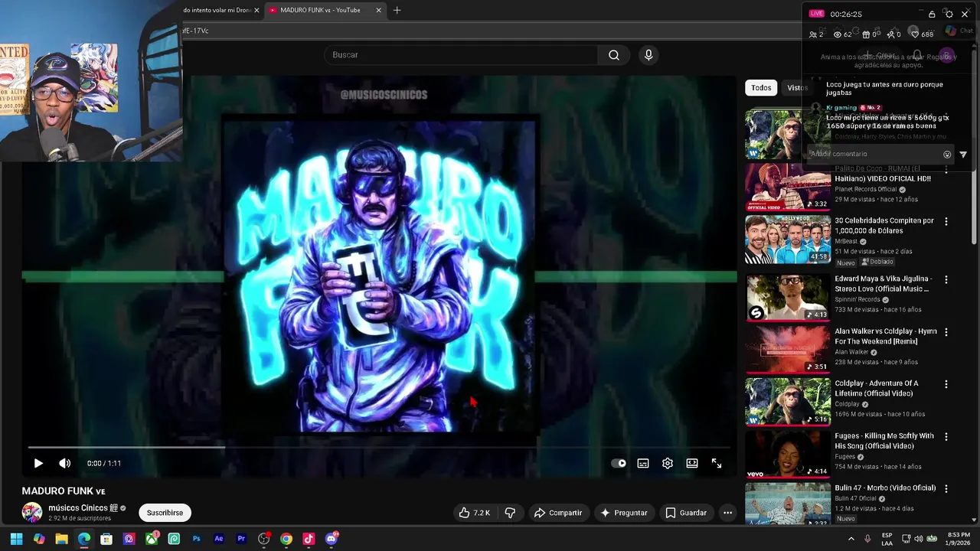Open Fugees Killing Me Softly title
Image resolution: width=980 pixels, height=551 pixels.
pos(884,441)
